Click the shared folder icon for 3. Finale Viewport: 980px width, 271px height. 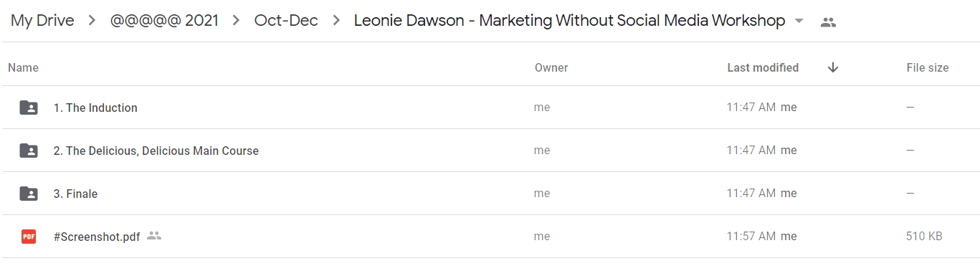click(x=29, y=194)
